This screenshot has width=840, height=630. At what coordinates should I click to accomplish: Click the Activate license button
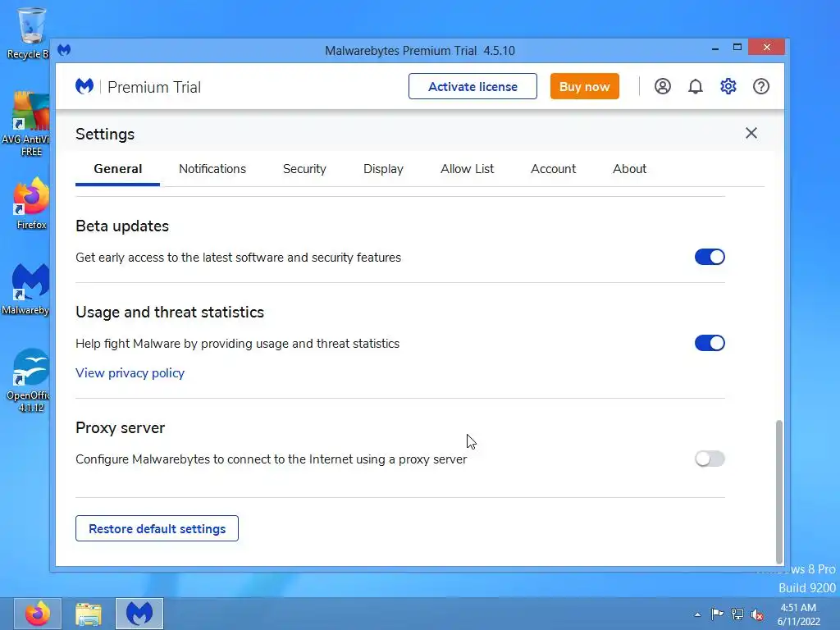click(x=472, y=86)
